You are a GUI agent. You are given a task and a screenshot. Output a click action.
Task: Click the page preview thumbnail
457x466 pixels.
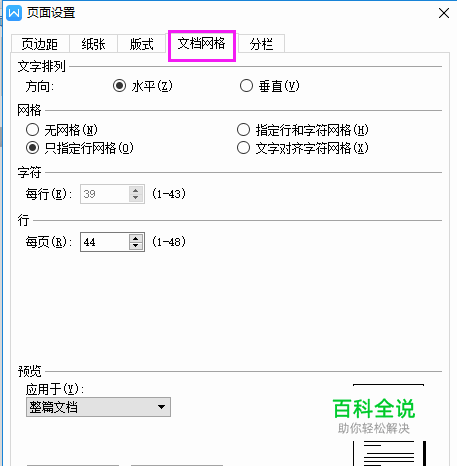pos(389,425)
